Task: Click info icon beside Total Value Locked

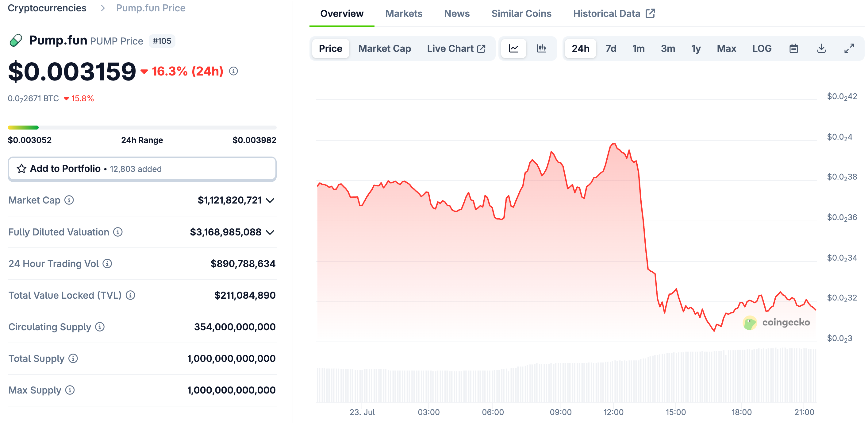Action: tap(130, 295)
